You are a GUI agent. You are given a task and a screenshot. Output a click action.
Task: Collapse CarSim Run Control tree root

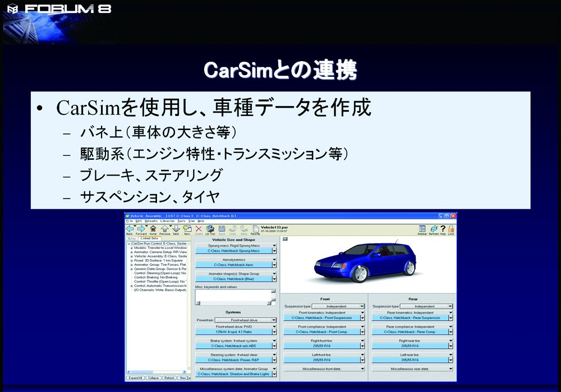pos(129,243)
